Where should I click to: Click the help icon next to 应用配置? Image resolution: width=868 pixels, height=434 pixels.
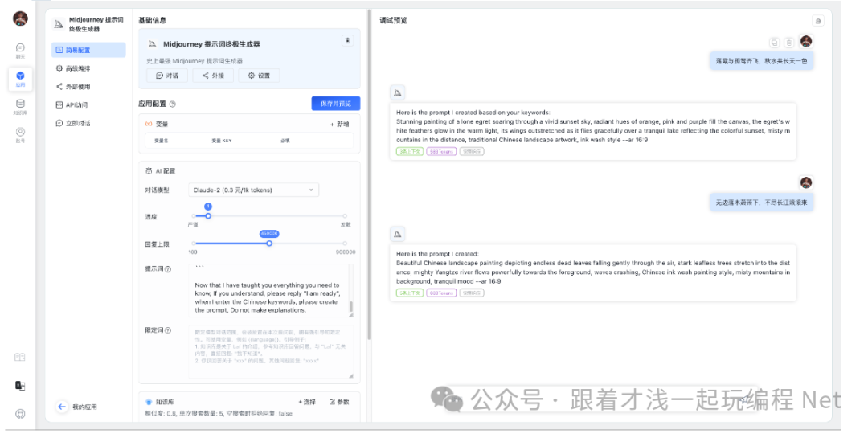pos(172,104)
